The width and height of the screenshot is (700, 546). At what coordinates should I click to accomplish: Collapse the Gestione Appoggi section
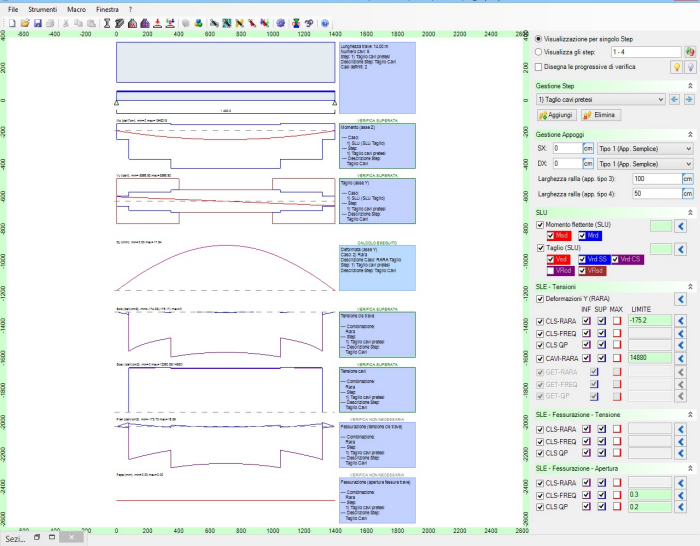coord(689,134)
